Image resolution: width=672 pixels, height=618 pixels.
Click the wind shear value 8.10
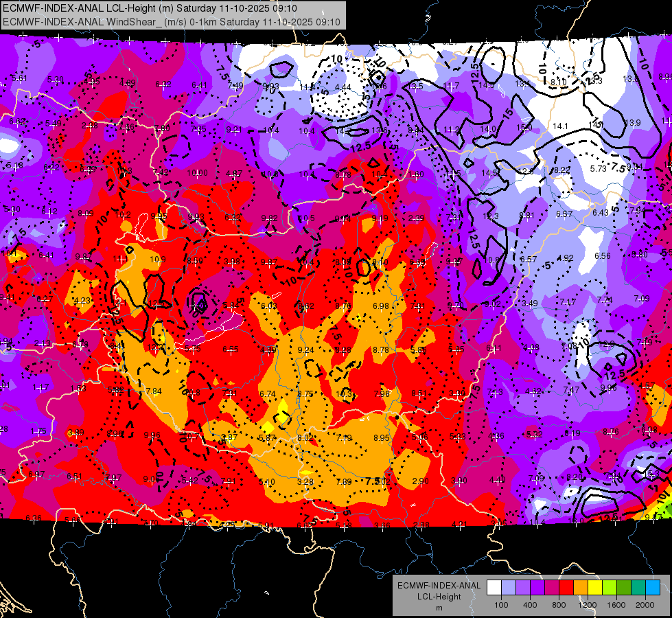point(559,82)
